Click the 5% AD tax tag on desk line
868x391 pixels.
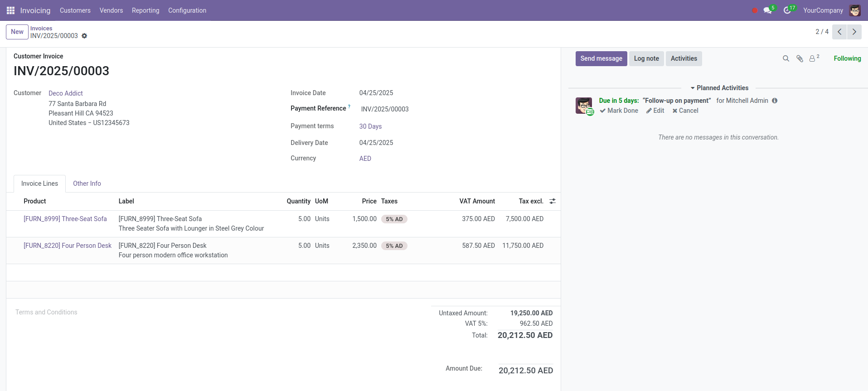point(394,246)
